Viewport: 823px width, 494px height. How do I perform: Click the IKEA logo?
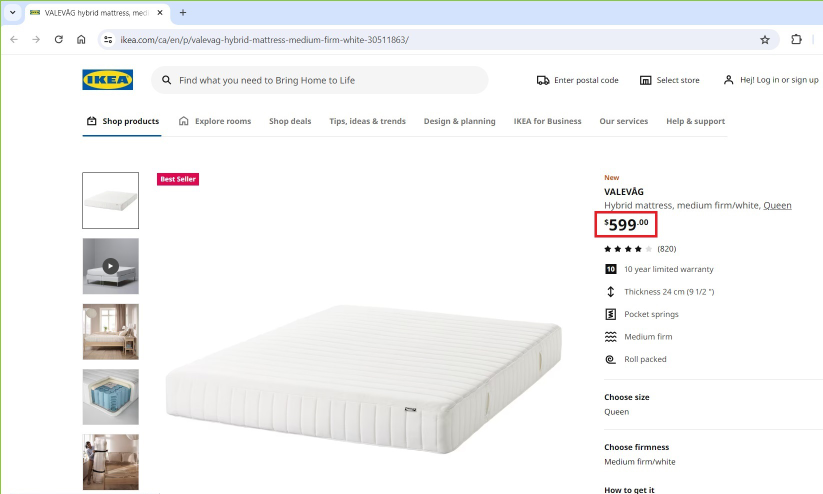107,80
